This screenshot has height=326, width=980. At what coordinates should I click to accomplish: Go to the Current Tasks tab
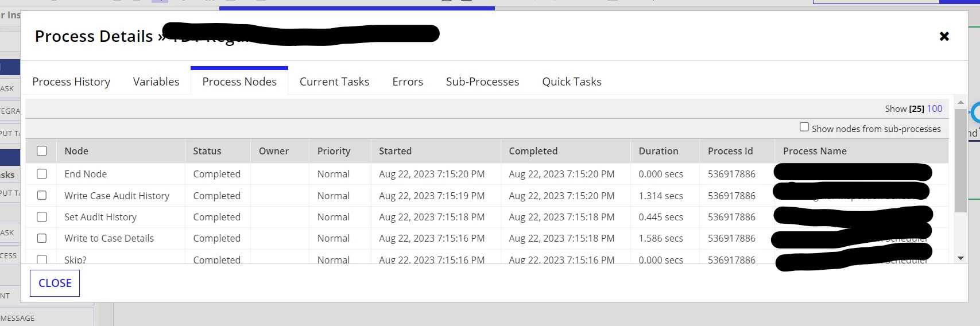[x=334, y=81]
